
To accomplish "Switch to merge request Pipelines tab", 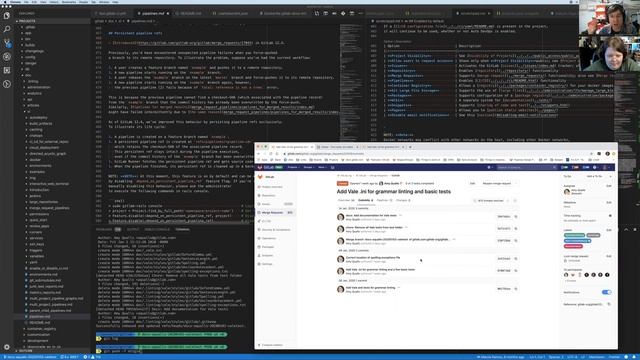I will pos(384,200).
